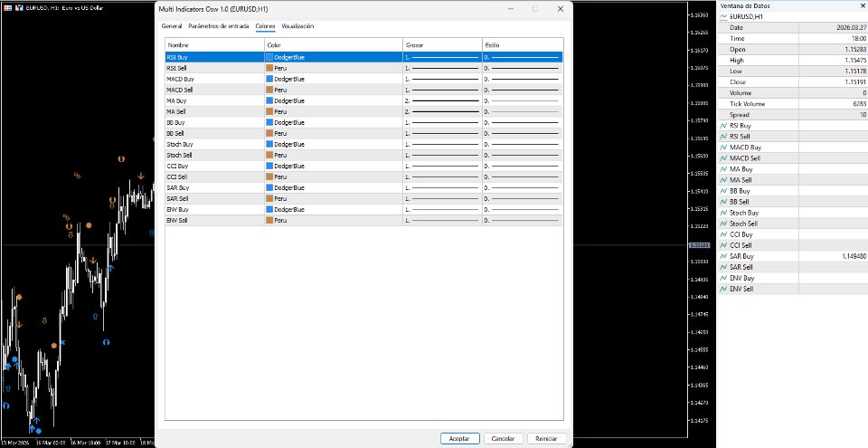Click the BB Buy color swatch

coord(269,122)
